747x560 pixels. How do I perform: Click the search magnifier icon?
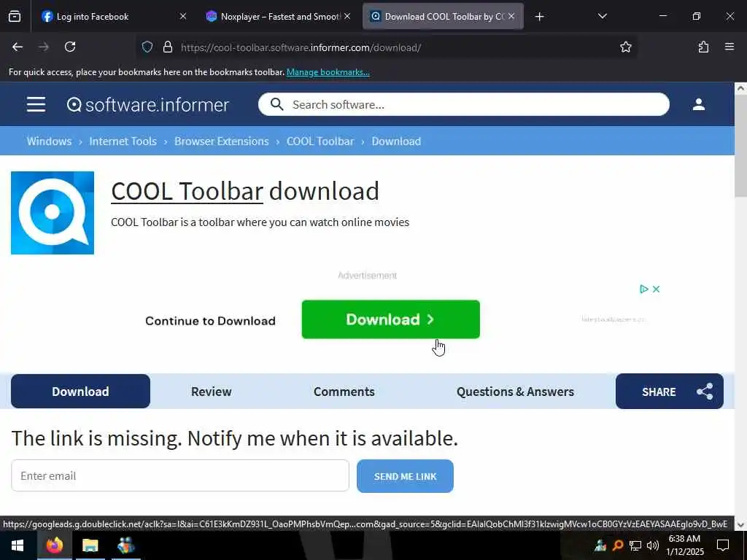(x=276, y=104)
